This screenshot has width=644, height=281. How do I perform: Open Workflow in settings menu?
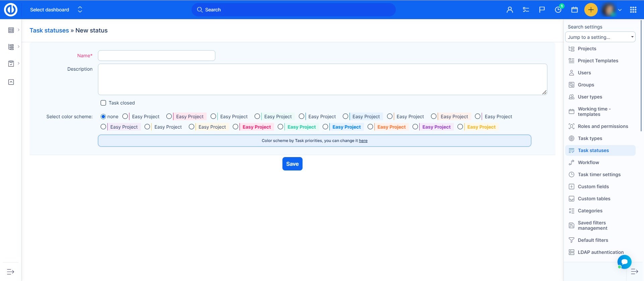pos(588,162)
